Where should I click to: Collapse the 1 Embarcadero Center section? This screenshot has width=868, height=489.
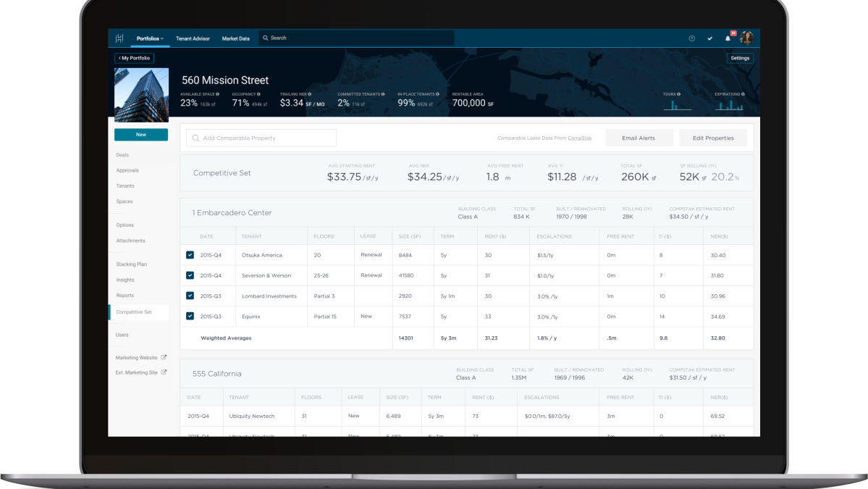click(x=232, y=212)
